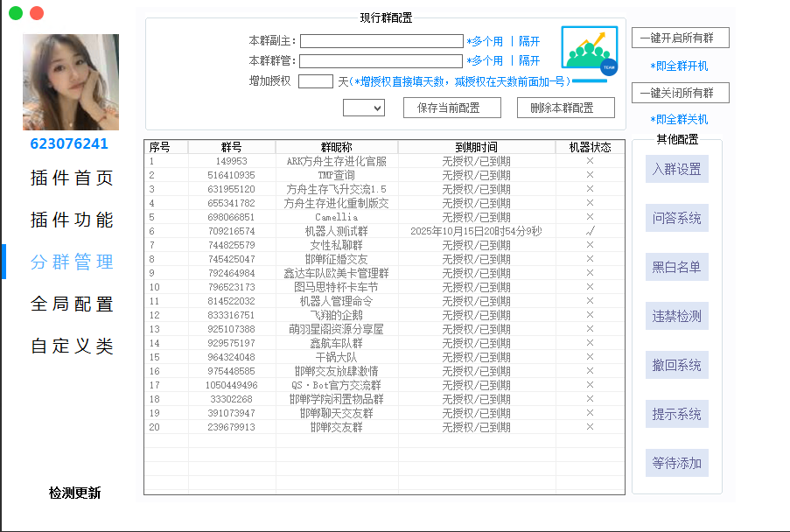Open the 入群设置 configuration

coord(677,169)
